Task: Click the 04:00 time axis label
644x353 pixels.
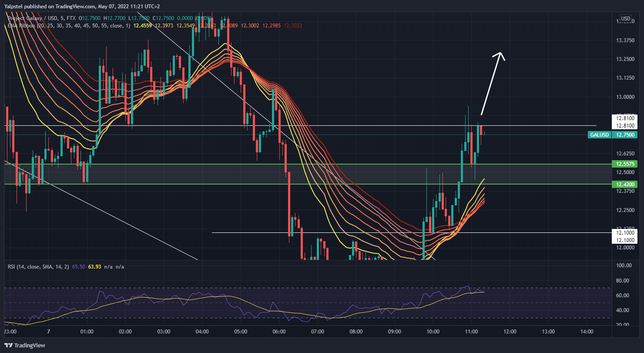Action: point(202,332)
